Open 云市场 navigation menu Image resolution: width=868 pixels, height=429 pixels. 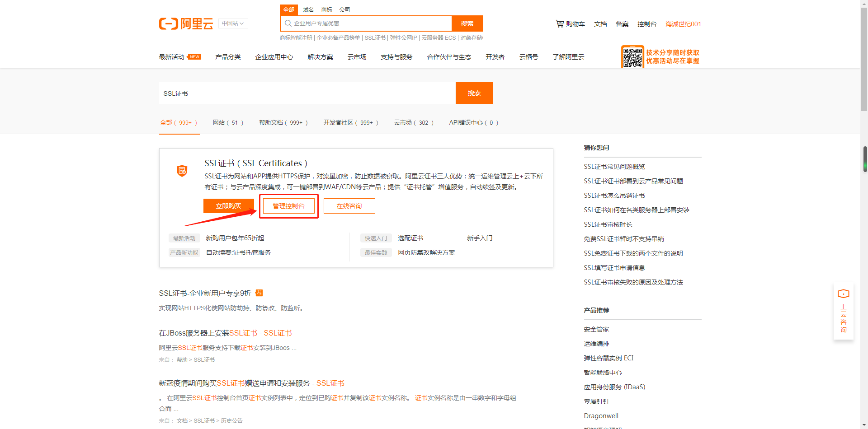(357, 57)
